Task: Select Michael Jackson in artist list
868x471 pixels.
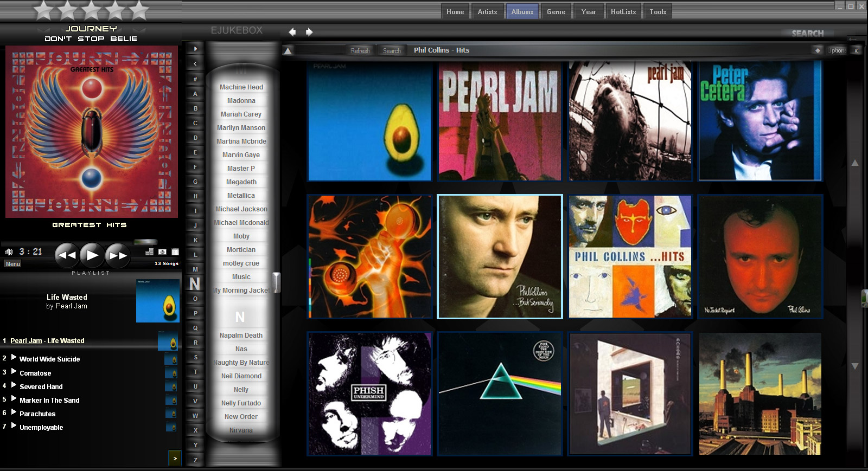Action: 241,209
